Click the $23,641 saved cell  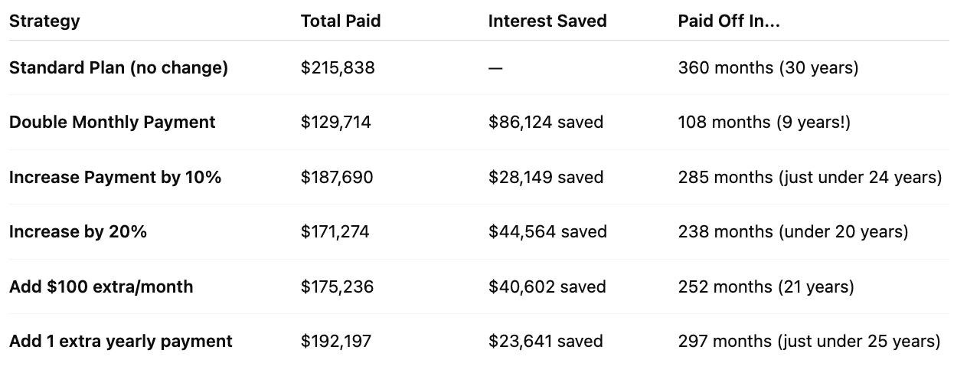[546, 341]
